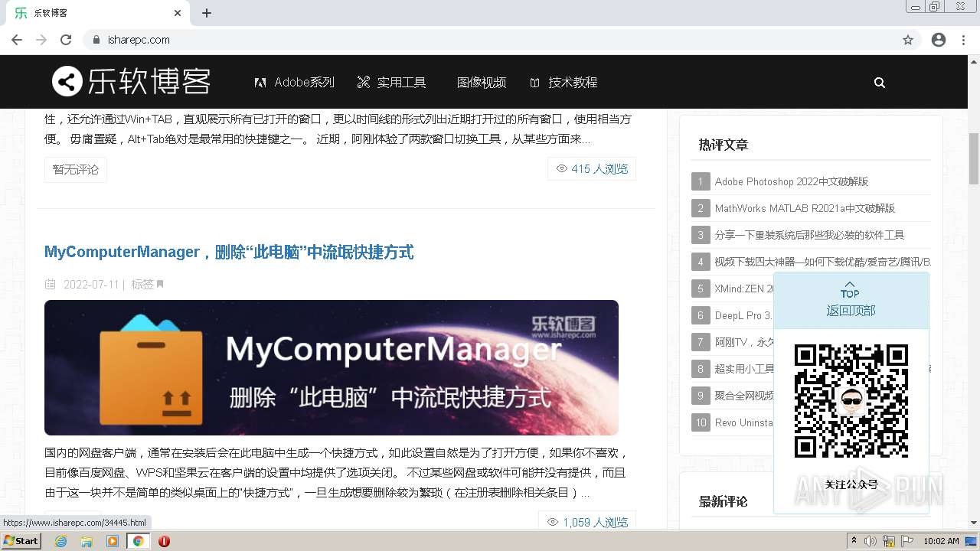Open 视频下载四大神器 article link

pos(823,262)
